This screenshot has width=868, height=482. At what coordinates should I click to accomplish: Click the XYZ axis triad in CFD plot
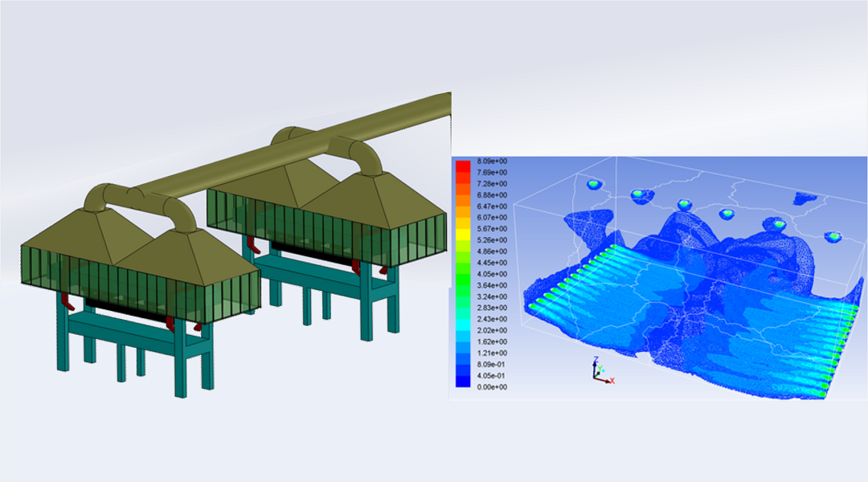(x=600, y=370)
